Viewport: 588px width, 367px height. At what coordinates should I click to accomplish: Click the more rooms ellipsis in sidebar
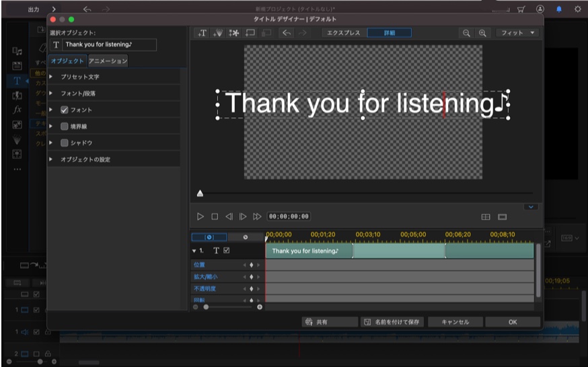(17, 169)
